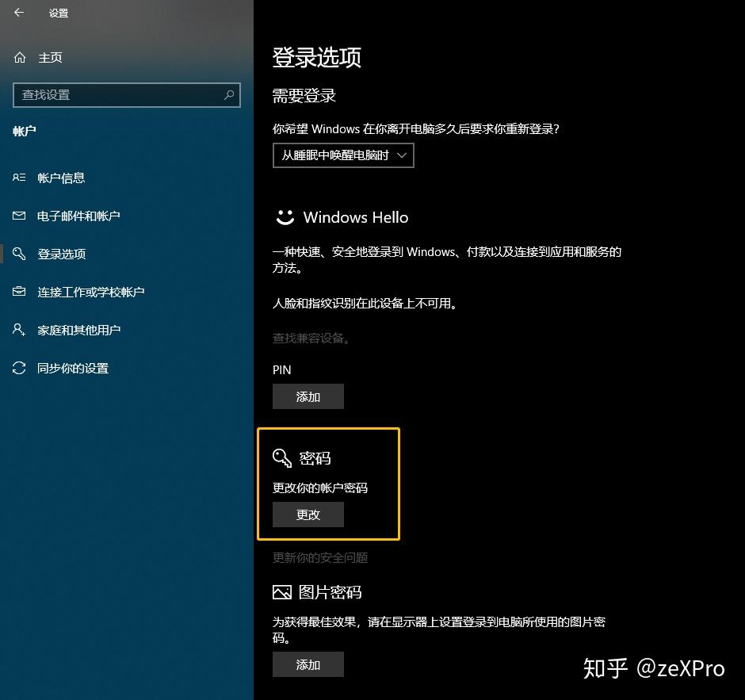Screen dimensions: 745x700
Task: Open 电子邮件和帐户 page
Action: (x=79, y=216)
